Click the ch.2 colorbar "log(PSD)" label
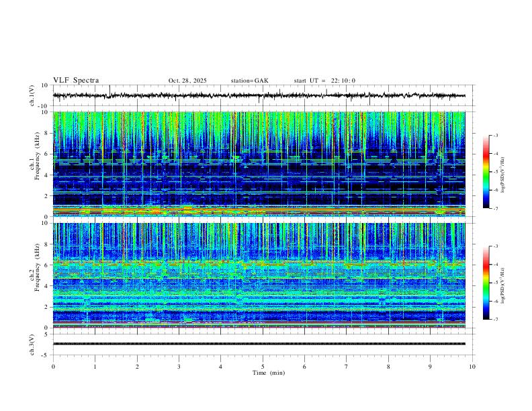 click(x=503, y=285)
